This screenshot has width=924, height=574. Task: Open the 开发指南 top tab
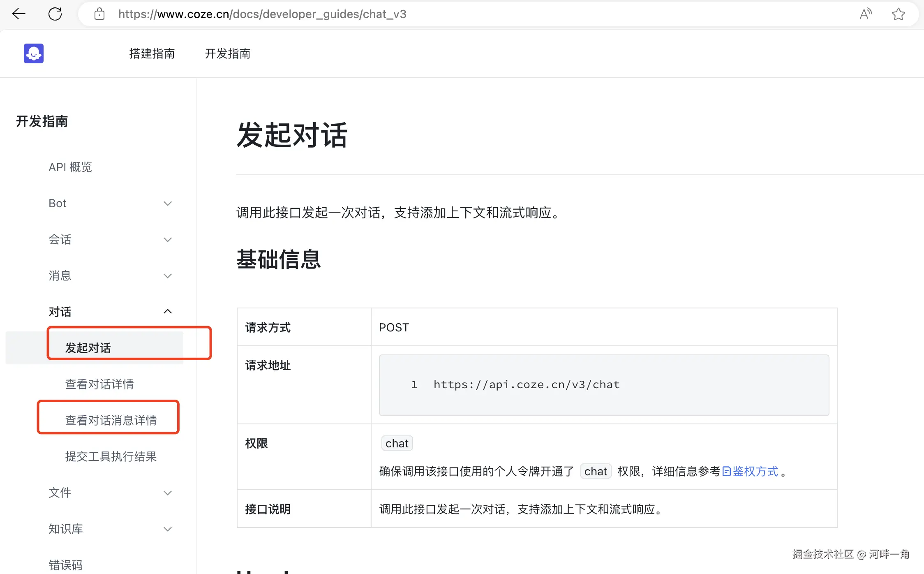[x=227, y=53]
